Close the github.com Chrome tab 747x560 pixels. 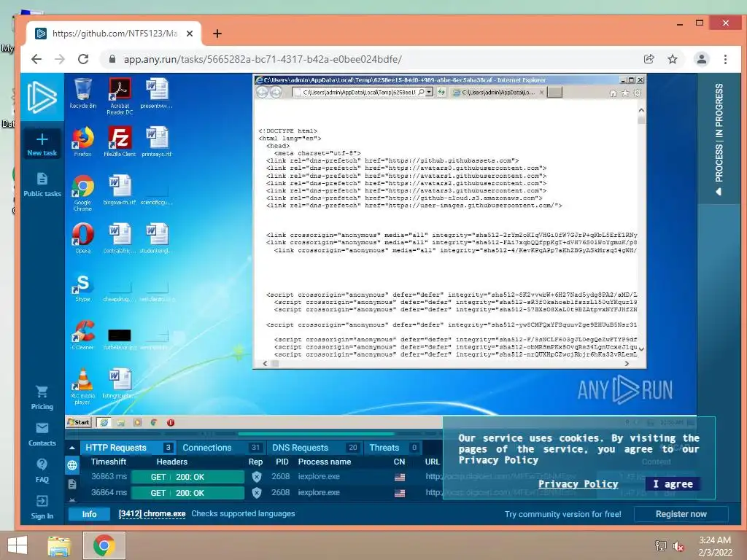[x=190, y=34]
